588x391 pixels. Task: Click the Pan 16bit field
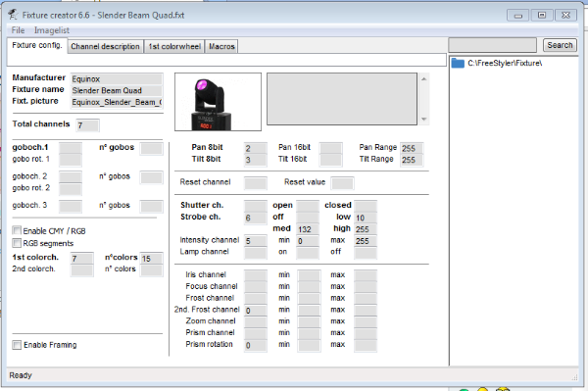click(x=331, y=148)
